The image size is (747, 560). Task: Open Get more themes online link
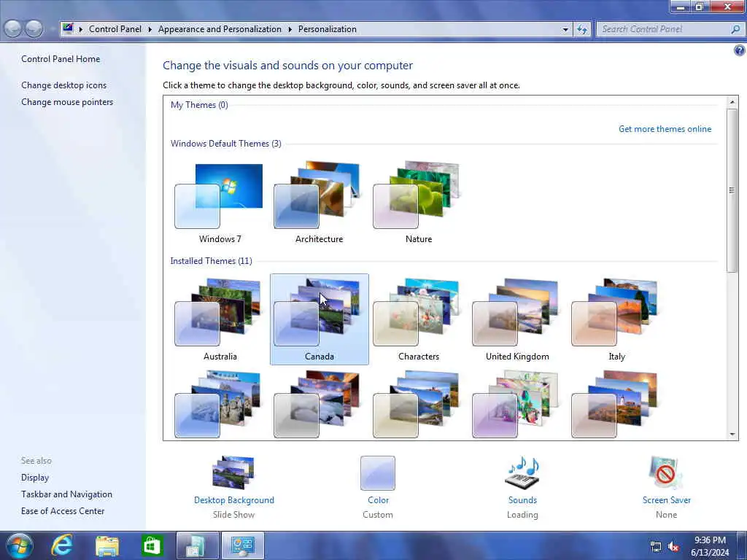pos(665,129)
